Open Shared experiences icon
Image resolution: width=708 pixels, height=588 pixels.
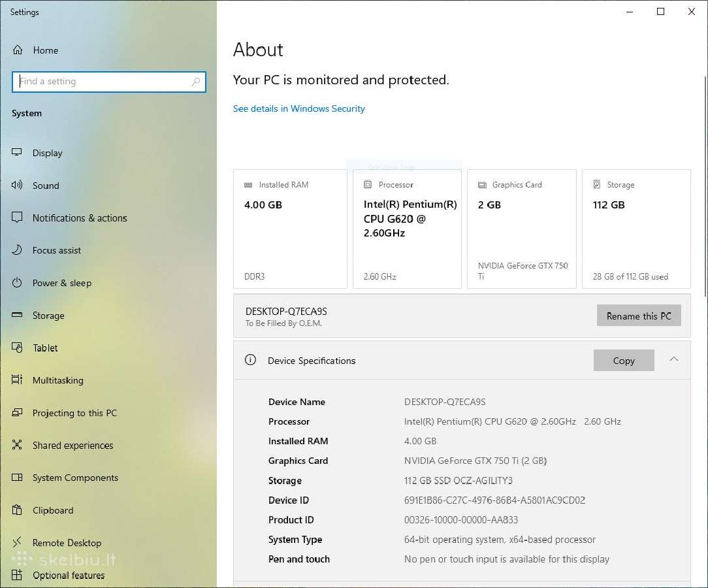coord(17,445)
